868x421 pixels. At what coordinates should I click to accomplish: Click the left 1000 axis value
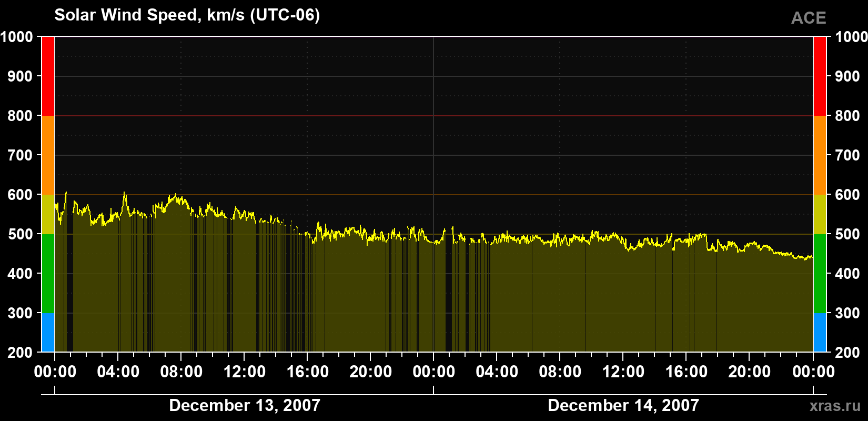[x=17, y=37]
